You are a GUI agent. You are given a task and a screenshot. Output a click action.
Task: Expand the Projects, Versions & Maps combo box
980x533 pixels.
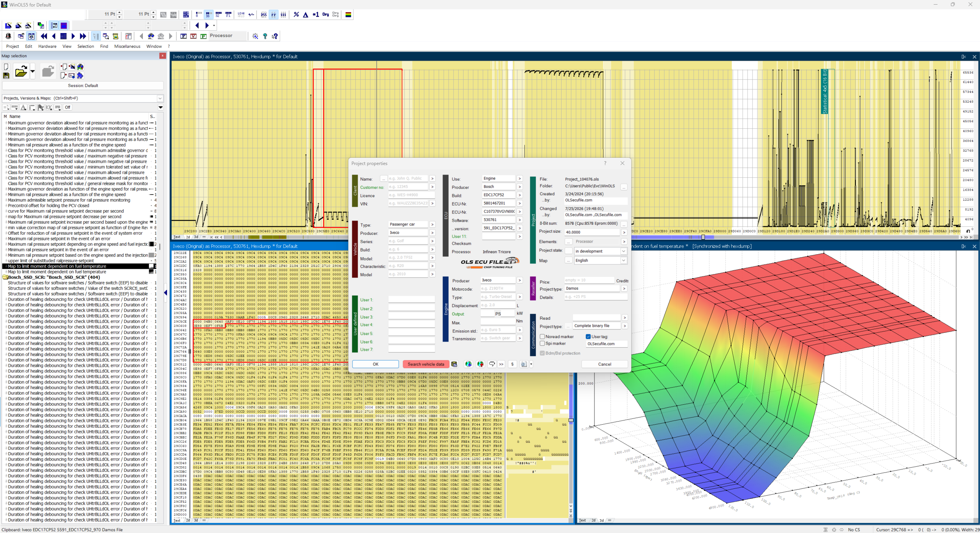(83, 98)
